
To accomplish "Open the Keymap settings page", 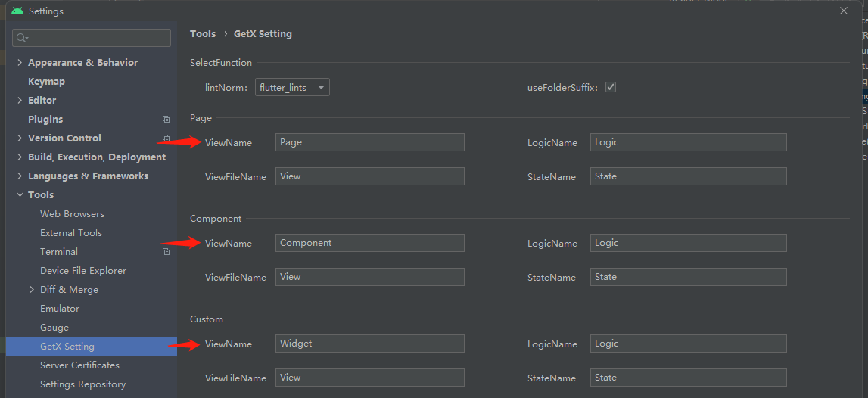I will pos(46,82).
